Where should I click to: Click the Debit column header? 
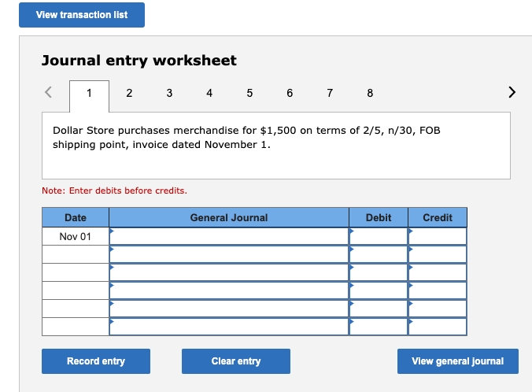[x=379, y=217]
